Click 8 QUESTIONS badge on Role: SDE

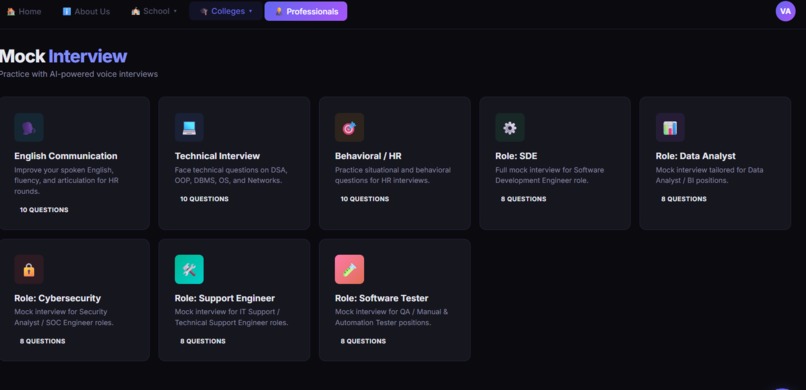[524, 199]
